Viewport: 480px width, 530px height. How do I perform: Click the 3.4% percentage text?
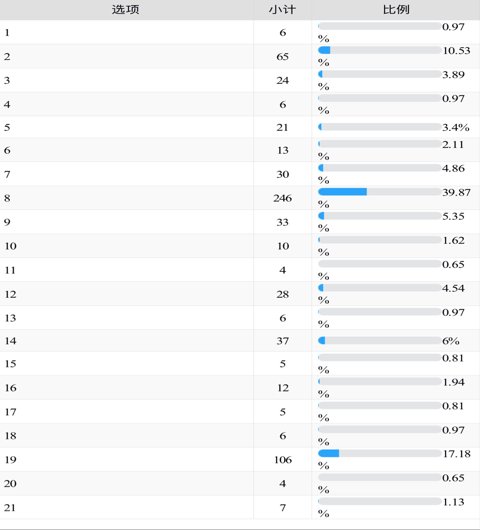click(x=456, y=127)
